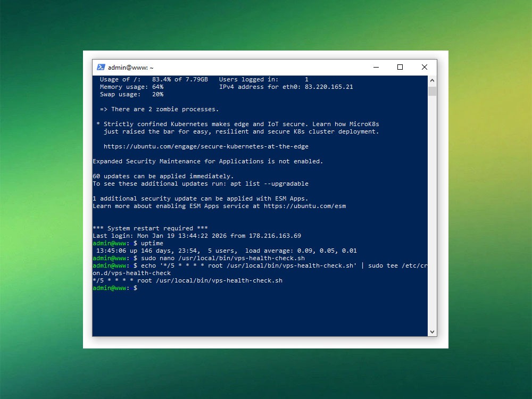Click the empty scrollbar track below the thumb
The width and height of the screenshot is (532, 399).
[432, 213]
